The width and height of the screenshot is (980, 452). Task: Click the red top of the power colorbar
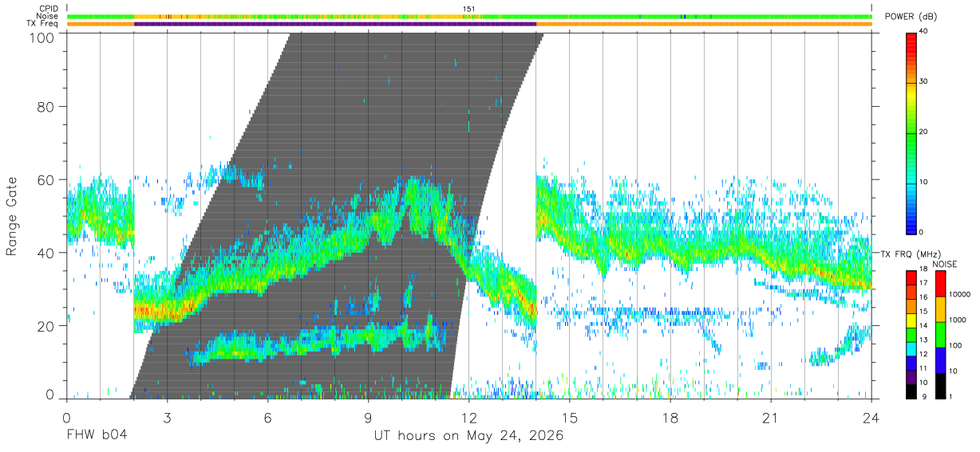(911, 44)
